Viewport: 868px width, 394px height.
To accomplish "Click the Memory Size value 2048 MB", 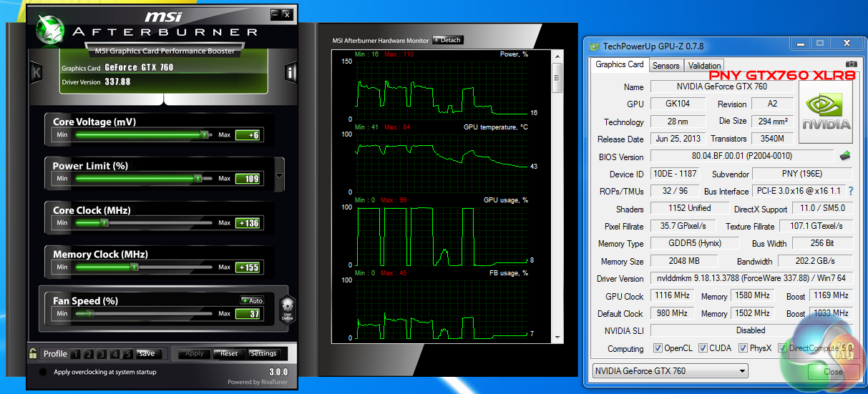I will point(683,261).
